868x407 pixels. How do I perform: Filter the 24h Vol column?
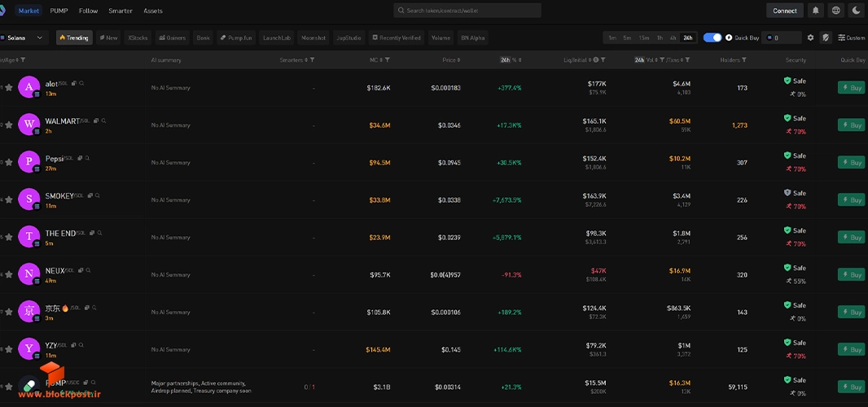tap(662, 59)
